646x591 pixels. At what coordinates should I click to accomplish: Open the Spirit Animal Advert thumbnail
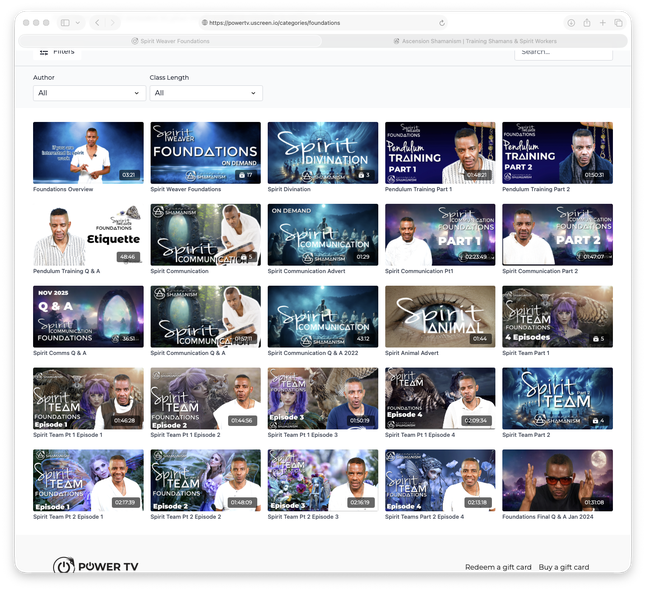coord(440,317)
